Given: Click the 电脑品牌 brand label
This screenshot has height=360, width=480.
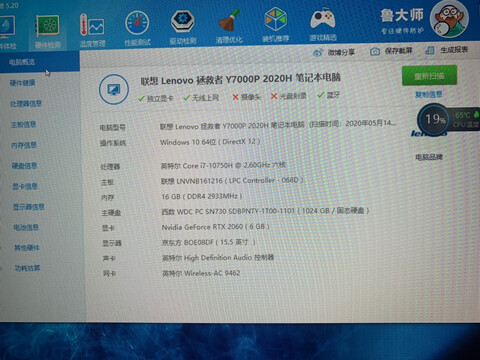Looking at the screenshot, I should click(429, 157).
